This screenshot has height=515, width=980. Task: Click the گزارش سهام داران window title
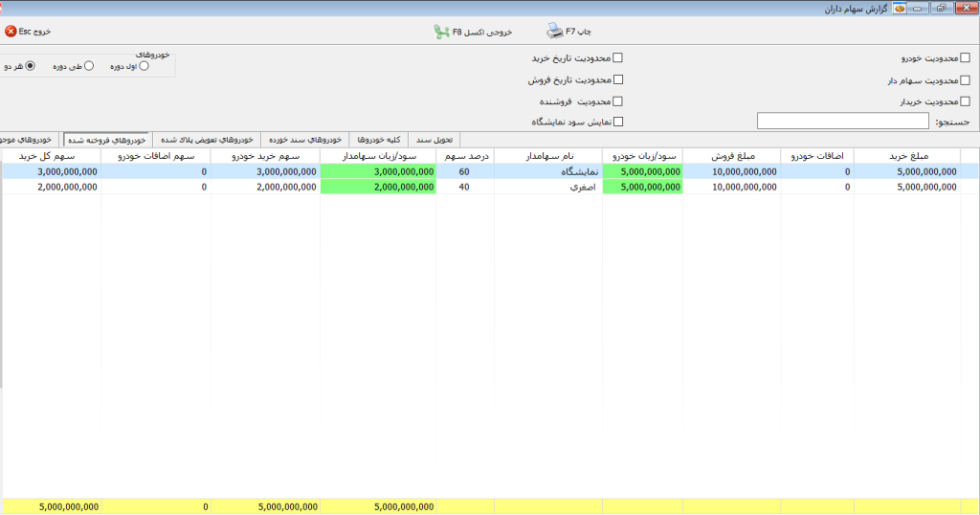856,9
